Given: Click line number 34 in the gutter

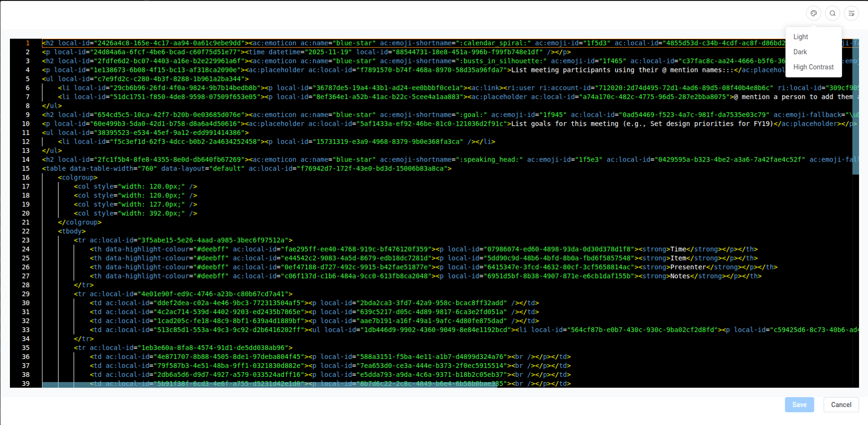Looking at the screenshot, I should (x=26, y=339).
